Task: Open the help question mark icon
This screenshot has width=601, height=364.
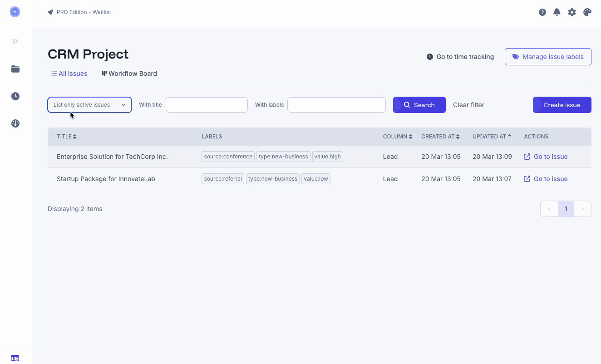Action: pos(542,12)
